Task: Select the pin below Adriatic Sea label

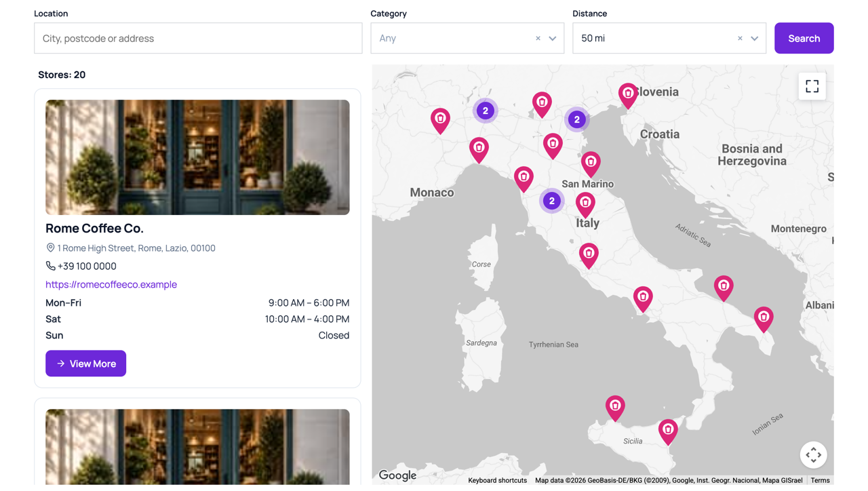Action: click(724, 288)
